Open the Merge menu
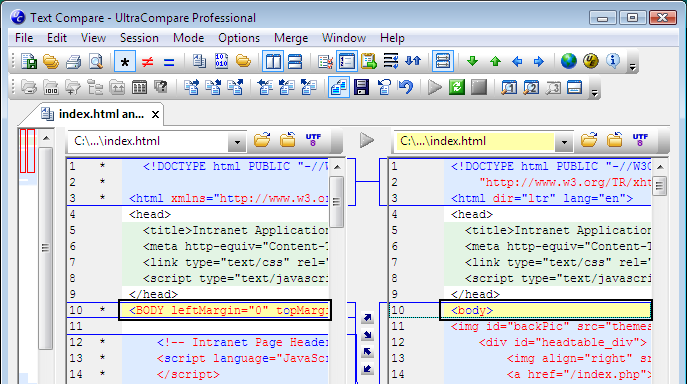687x384 pixels. pyautogui.click(x=291, y=38)
